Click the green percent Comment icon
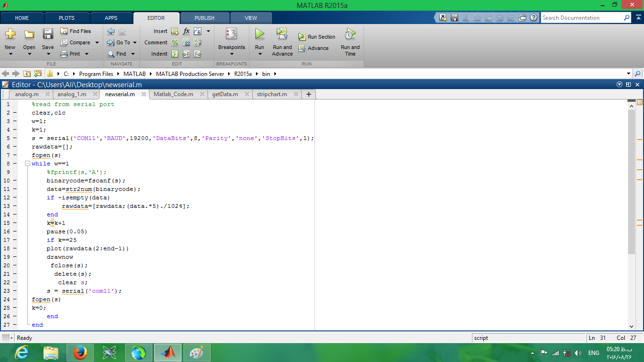644x362 pixels. (x=175, y=42)
